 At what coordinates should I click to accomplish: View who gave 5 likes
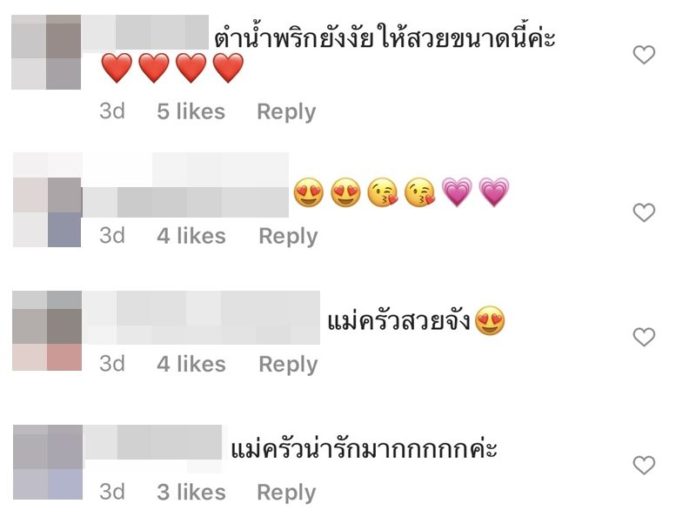click(x=191, y=111)
